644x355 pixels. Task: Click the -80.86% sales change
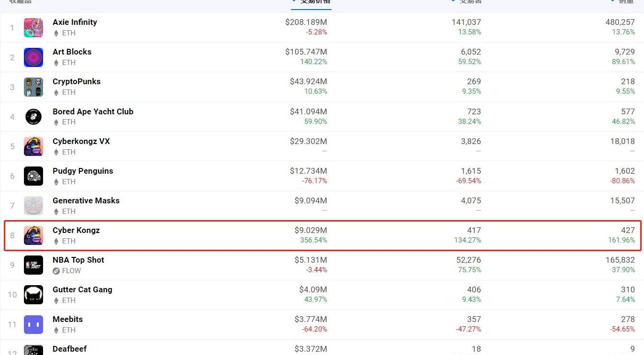(622, 181)
